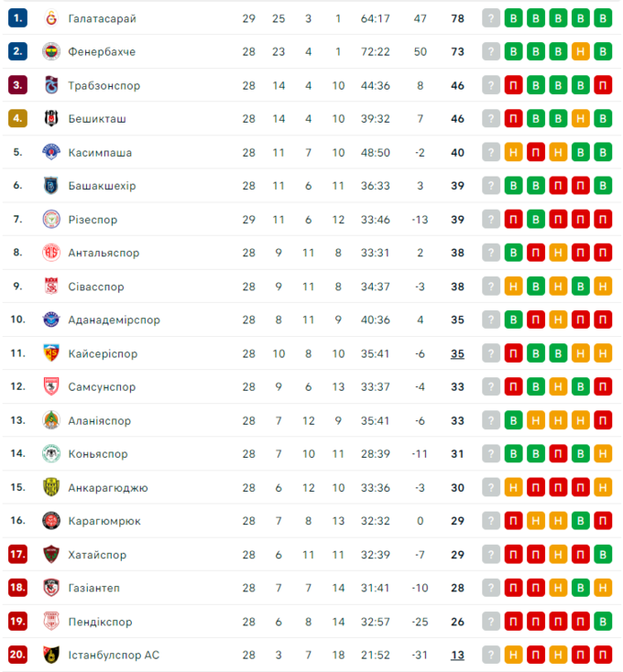The image size is (623, 672).
Task: Click Фенербахче's orange draw form badge
Action: point(580,52)
